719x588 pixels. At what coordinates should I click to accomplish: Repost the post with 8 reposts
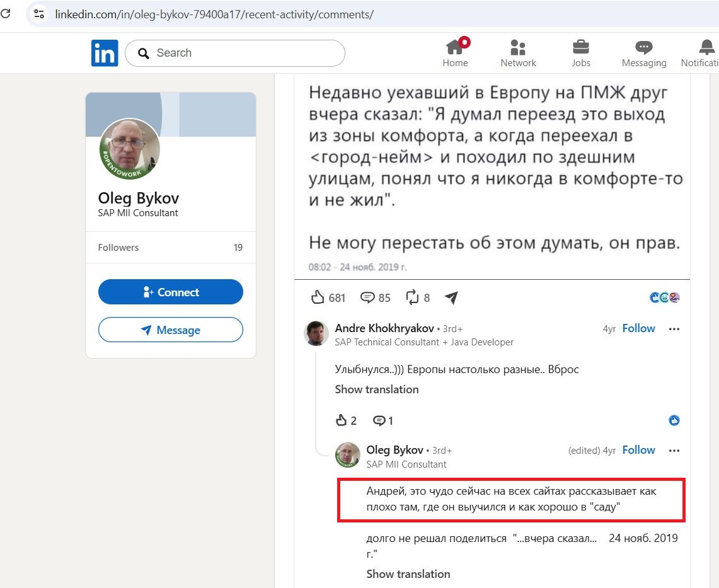pyautogui.click(x=418, y=297)
